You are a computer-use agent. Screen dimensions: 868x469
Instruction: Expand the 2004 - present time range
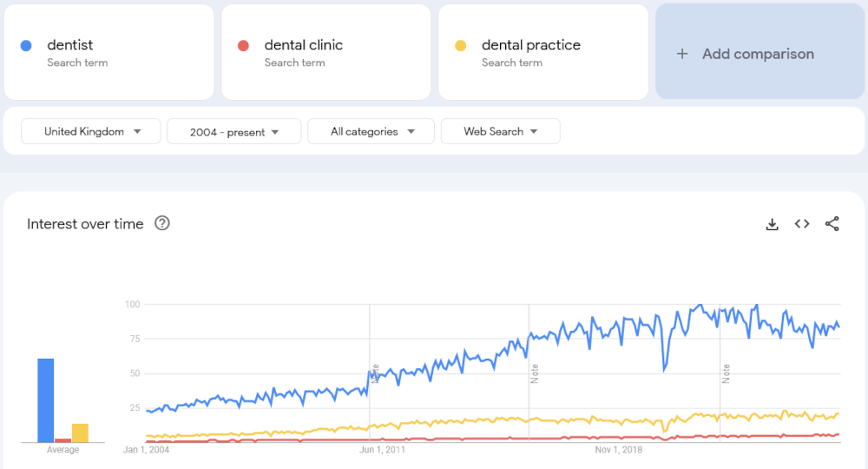click(x=234, y=131)
